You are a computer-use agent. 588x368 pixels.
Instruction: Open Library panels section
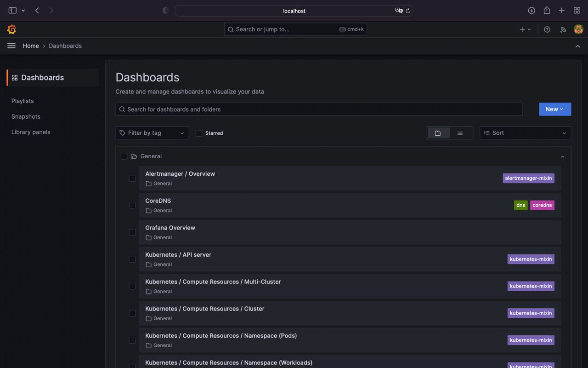[31, 132]
